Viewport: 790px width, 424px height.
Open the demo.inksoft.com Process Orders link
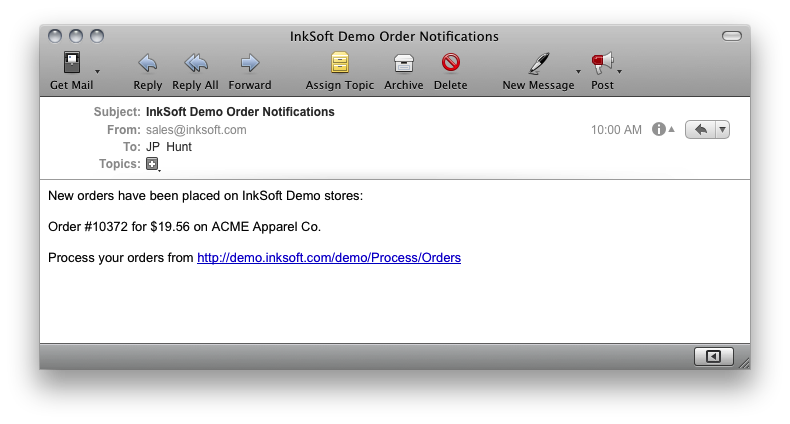coord(329,258)
